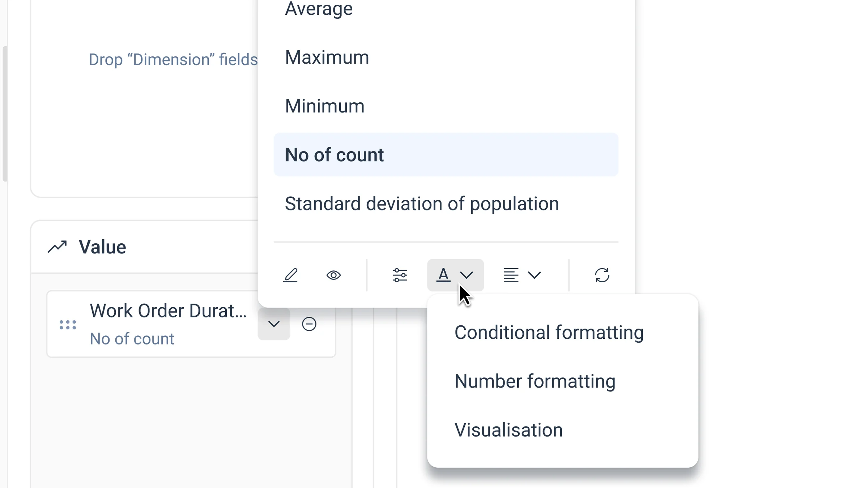
Task: Click the refresh/reset arrows icon
Action: pos(602,275)
